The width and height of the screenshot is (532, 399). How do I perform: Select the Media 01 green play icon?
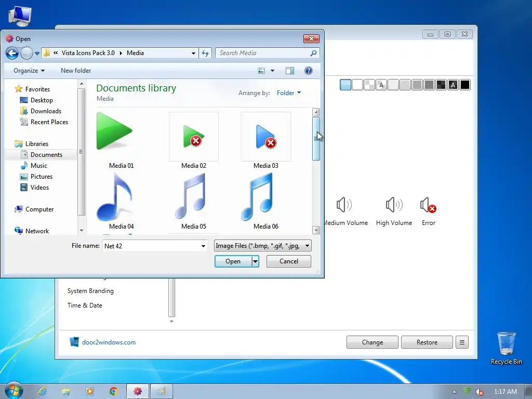coord(114,131)
